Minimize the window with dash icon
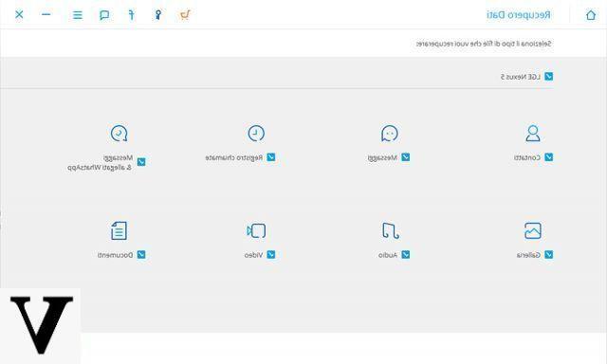This screenshot has width=607, height=364. coord(46,15)
